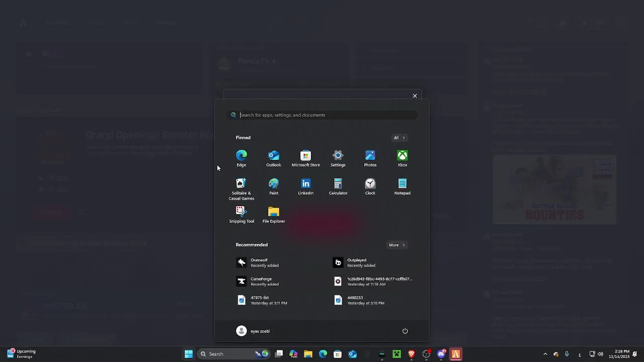Screen dimensions: 644x362
Task: Expand All apps list
Action: click(399, 138)
